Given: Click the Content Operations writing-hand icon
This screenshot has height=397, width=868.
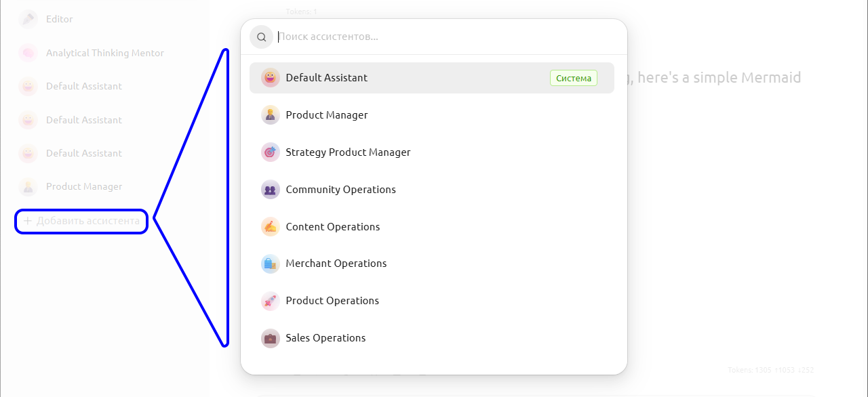Looking at the screenshot, I should (270, 227).
